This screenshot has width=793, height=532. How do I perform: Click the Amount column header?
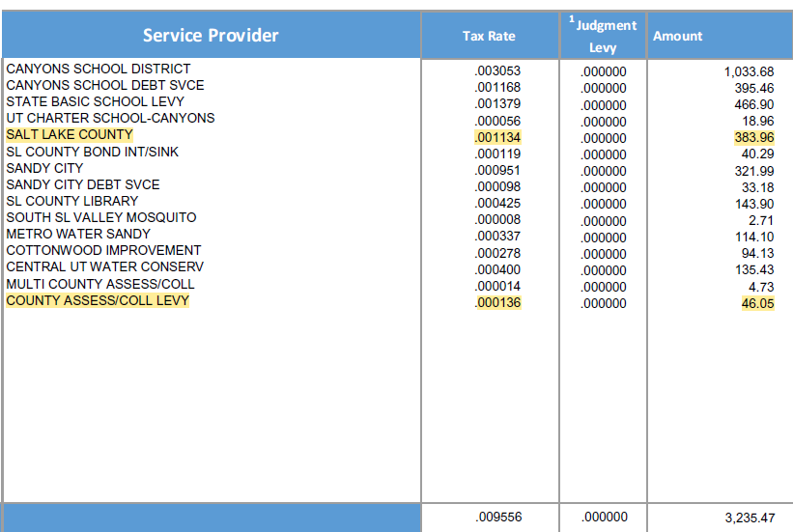click(678, 36)
